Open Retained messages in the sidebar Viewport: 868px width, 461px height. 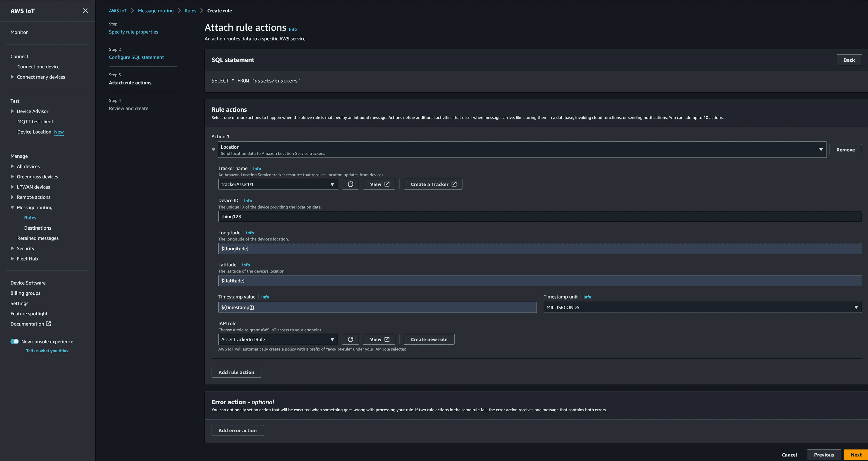pos(38,238)
